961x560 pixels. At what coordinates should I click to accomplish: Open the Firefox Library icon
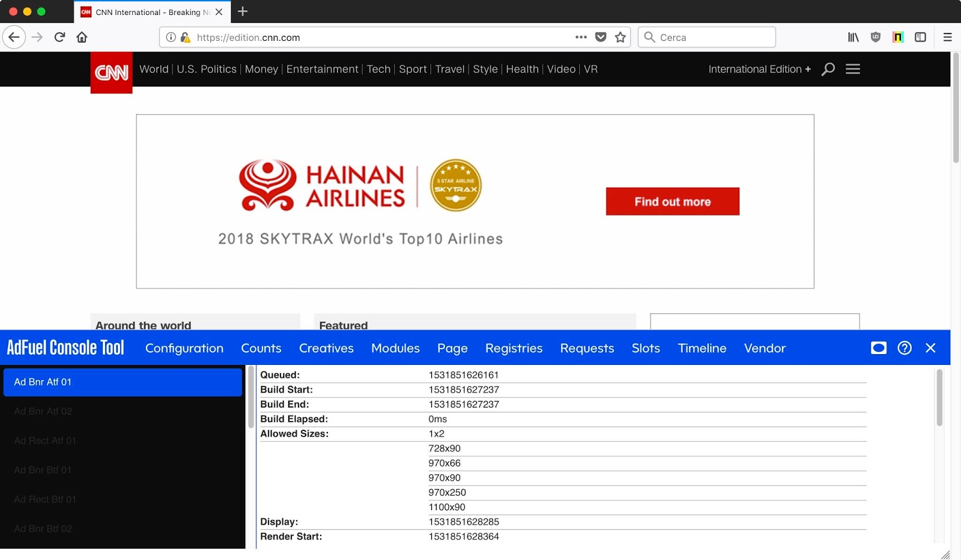(853, 37)
